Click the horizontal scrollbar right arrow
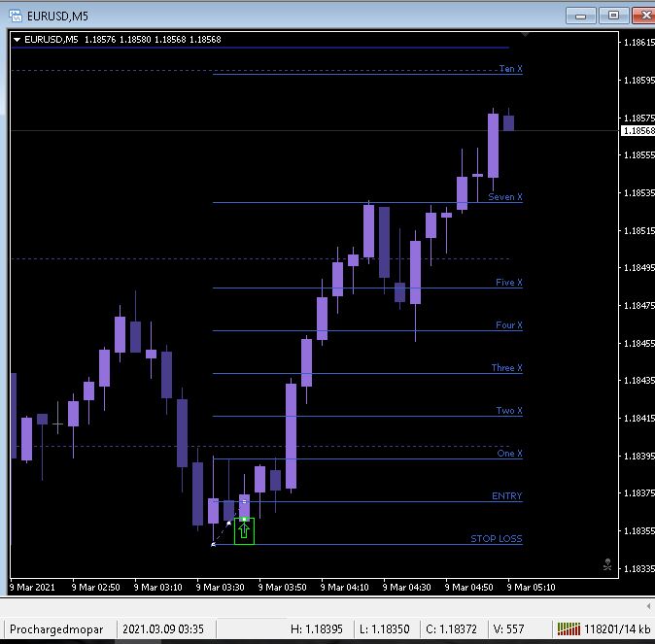 click(649, 606)
